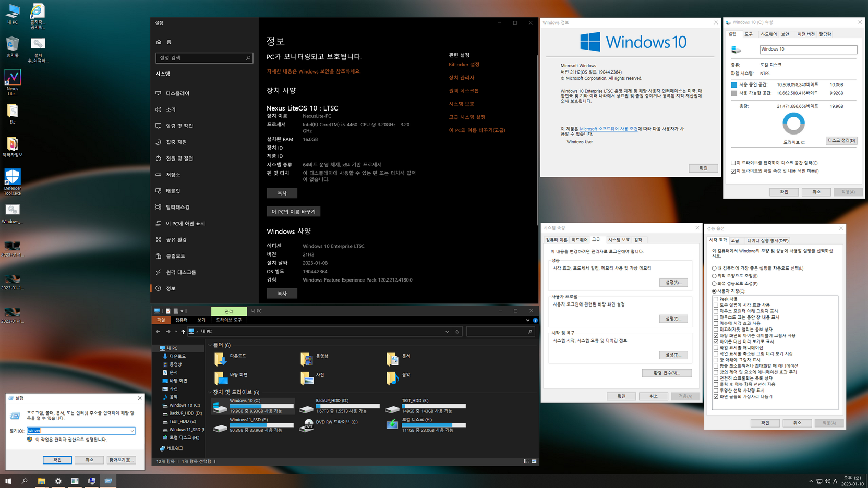Open BitLocker 설정 link
Image resolution: width=868 pixels, height=488 pixels.
click(464, 65)
